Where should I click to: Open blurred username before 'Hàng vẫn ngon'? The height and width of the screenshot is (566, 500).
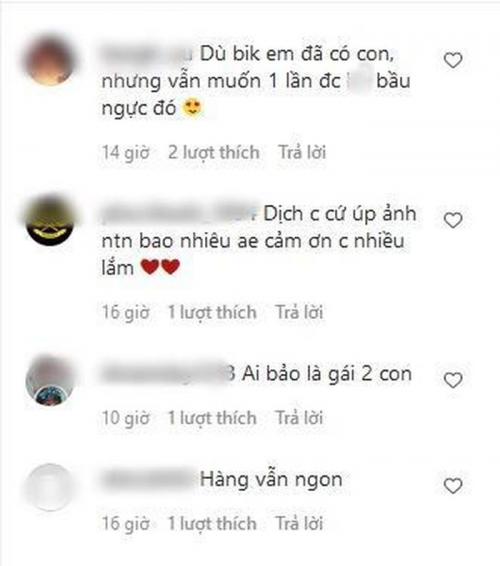[x=149, y=480]
